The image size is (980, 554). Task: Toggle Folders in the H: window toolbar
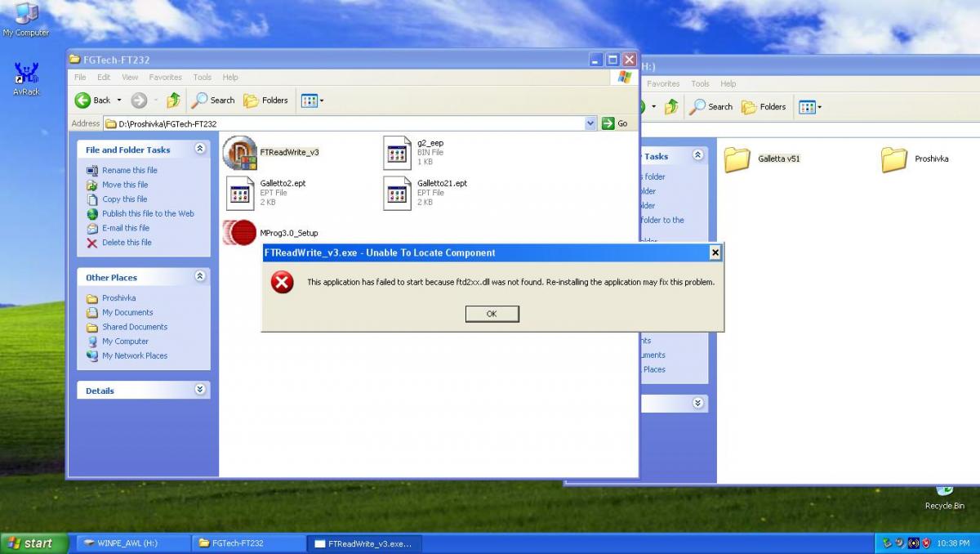point(764,107)
